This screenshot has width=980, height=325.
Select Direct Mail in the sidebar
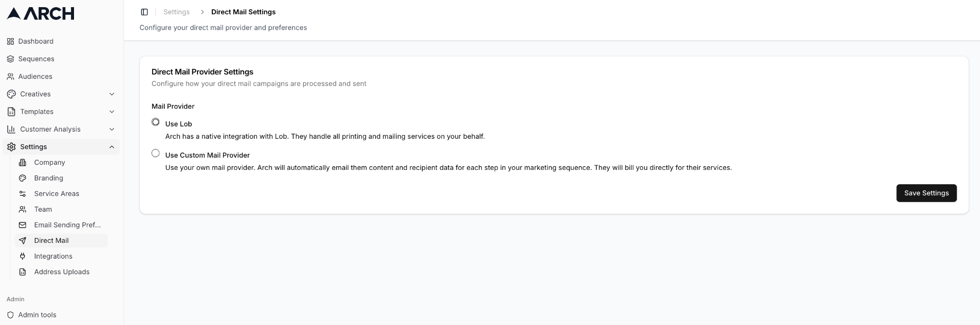51,240
